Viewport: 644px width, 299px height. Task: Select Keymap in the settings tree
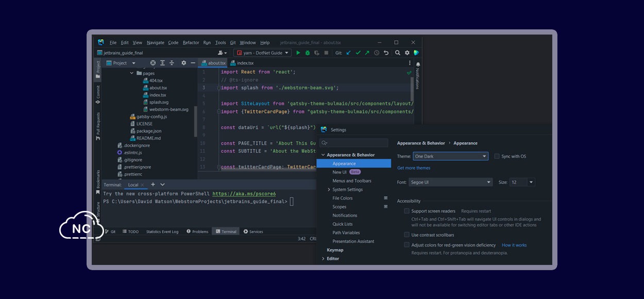point(335,250)
